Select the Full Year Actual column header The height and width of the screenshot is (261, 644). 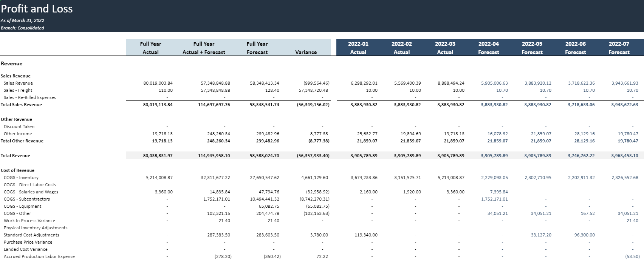[150, 48]
